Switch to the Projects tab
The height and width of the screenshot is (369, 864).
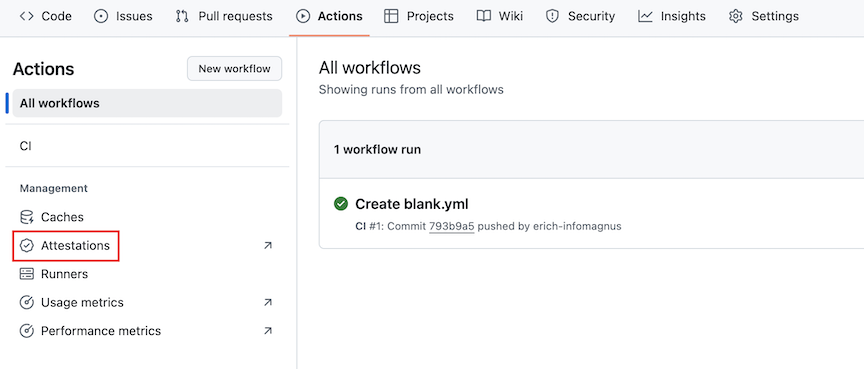tap(419, 17)
